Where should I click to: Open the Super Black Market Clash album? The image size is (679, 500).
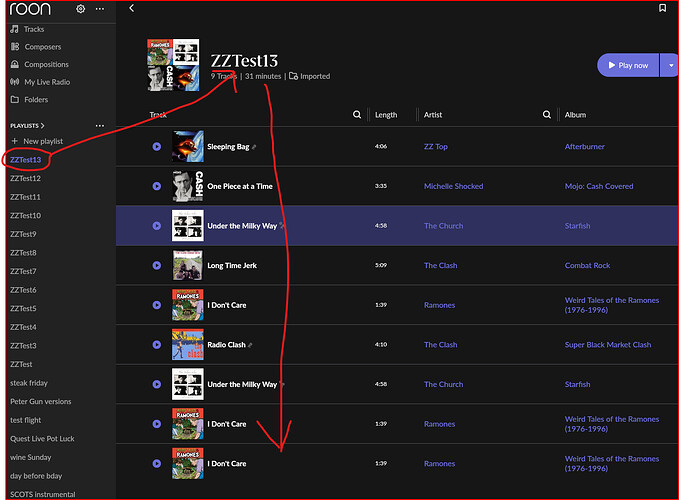coord(608,345)
